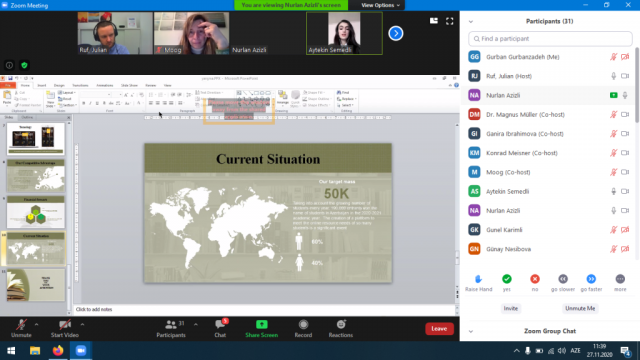Screen dimensions: 640x360
Task: Open the Insert tab in PowerPoint
Action: [x=42, y=86]
